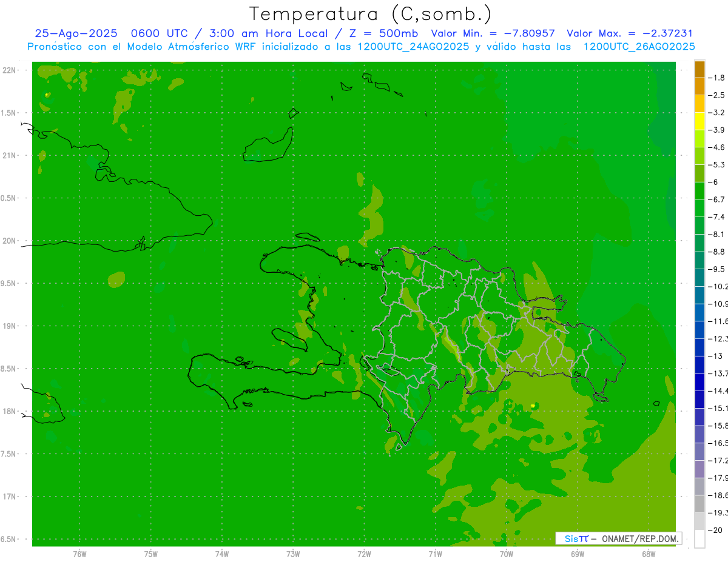This screenshot has width=728, height=562.
Task: Select the date text "25-Ago-2025"
Action: pyautogui.click(x=76, y=33)
